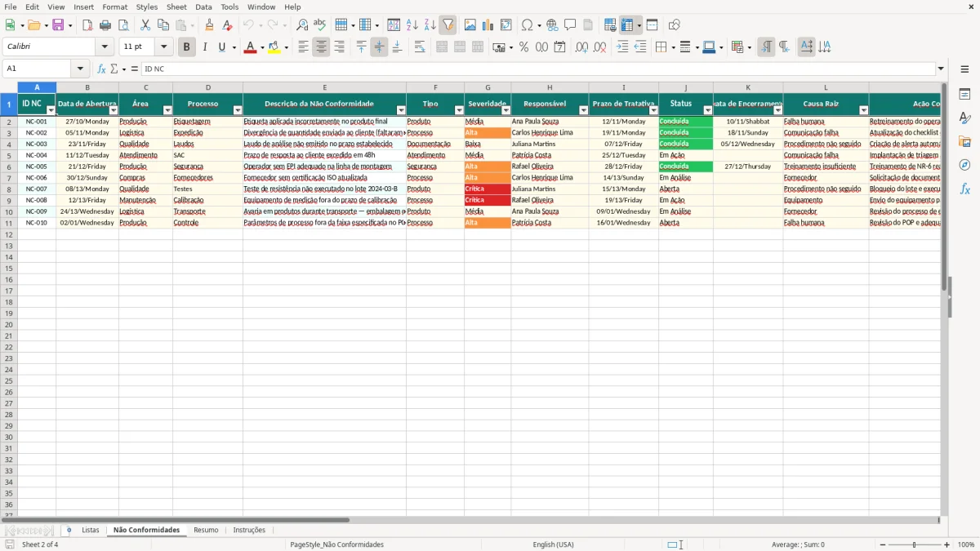Click Background Color yellow highlight swatch
The height and width of the screenshot is (551, 980).
[274, 47]
